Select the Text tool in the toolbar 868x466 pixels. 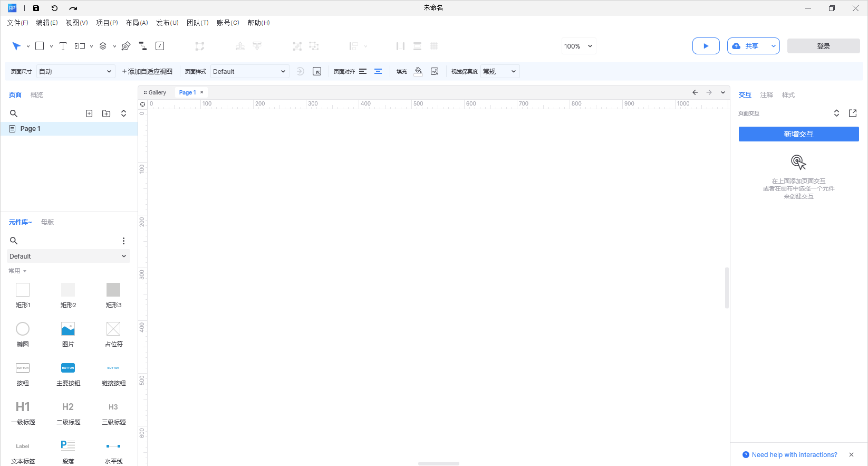(x=63, y=46)
